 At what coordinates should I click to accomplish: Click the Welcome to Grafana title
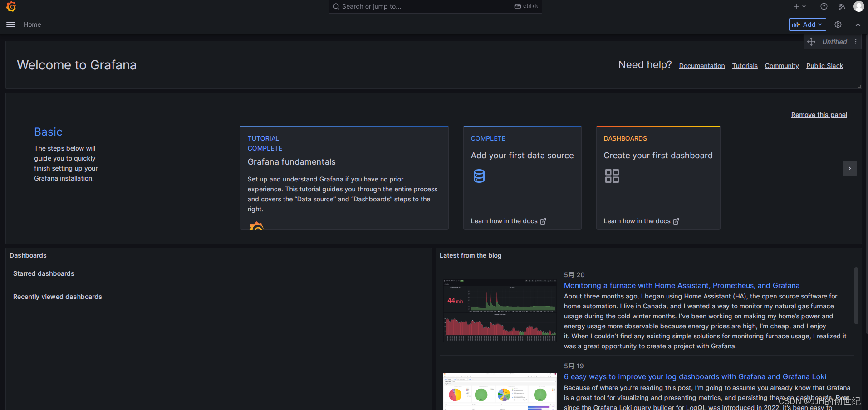point(77,65)
